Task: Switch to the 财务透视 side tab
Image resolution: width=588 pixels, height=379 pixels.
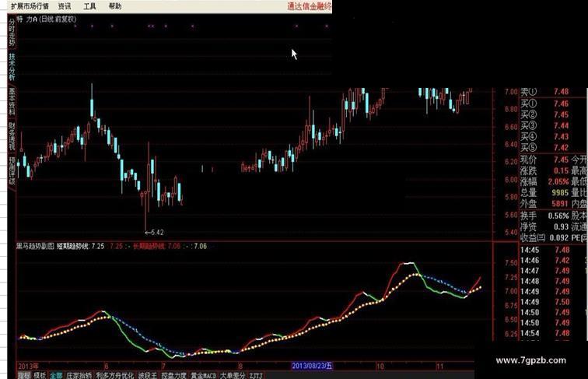Action: click(12, 135)
